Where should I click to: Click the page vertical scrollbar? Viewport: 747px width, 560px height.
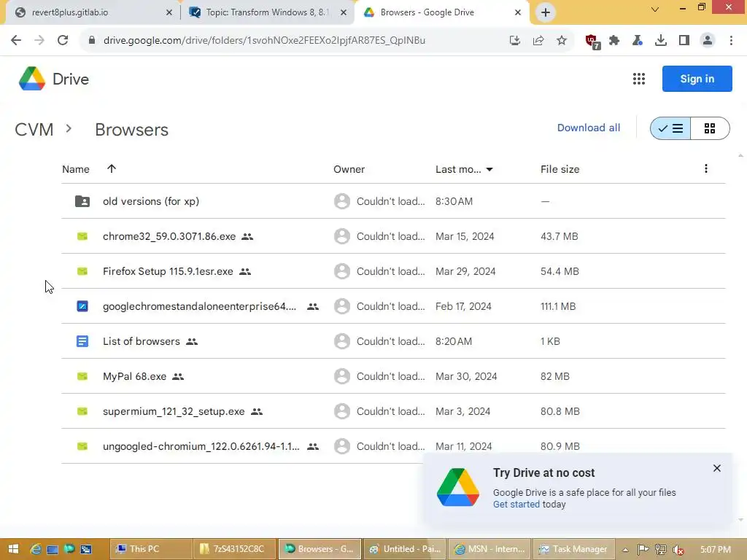[x=740, y=337]
